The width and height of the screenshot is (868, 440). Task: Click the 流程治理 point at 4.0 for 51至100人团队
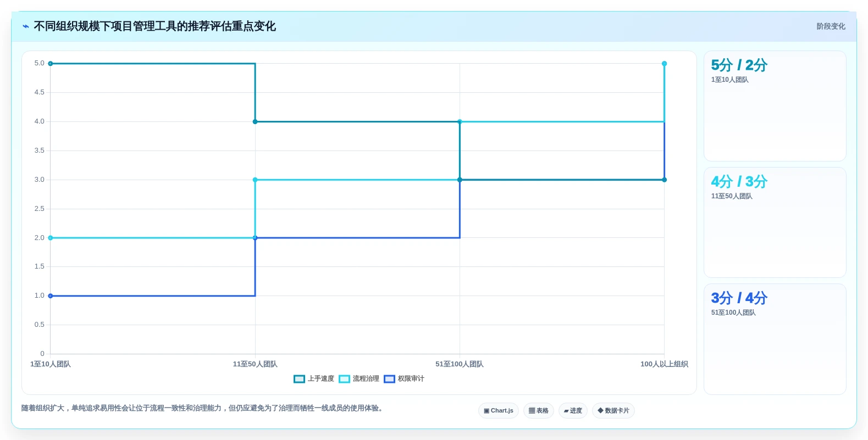tap(460, 122)
